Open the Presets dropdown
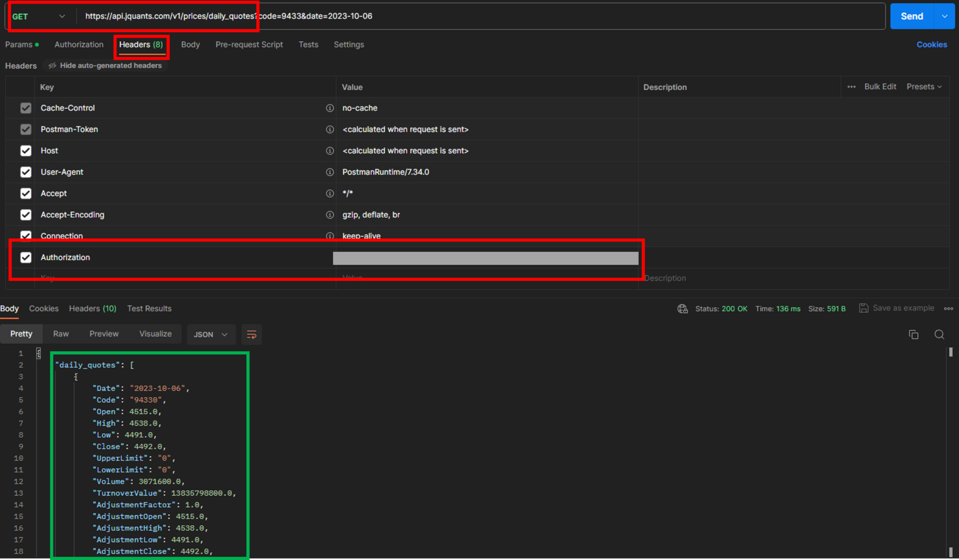This screenshot has height=560, width=959. tap(924, 87)
